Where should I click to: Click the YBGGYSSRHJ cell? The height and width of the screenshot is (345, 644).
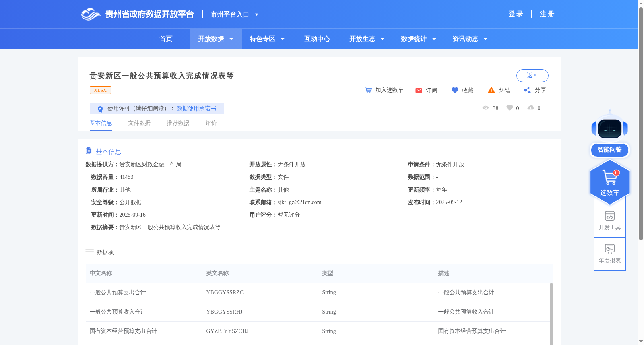point(224,312)
